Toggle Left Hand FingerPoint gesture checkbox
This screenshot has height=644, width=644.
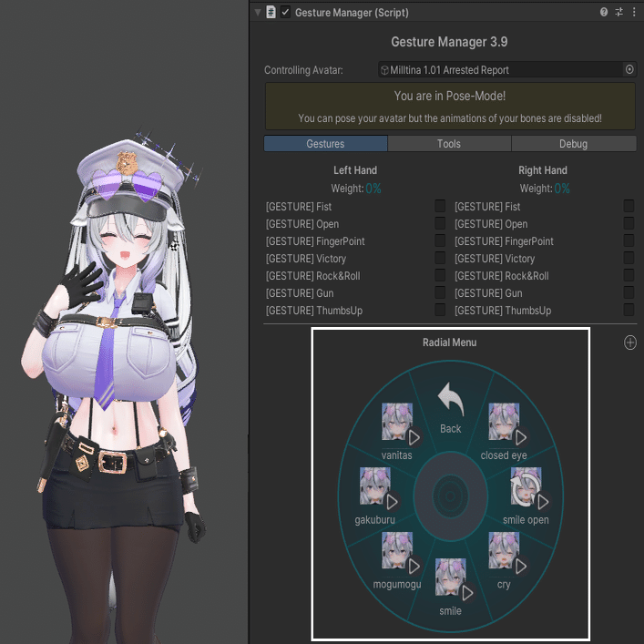tap(440, 240)
